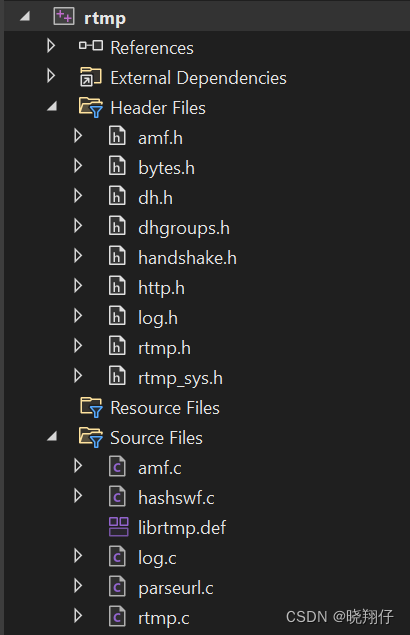Screen dimensions: 410x635
Task: Expand the handshake.h file node
Action: pos(78,256)
